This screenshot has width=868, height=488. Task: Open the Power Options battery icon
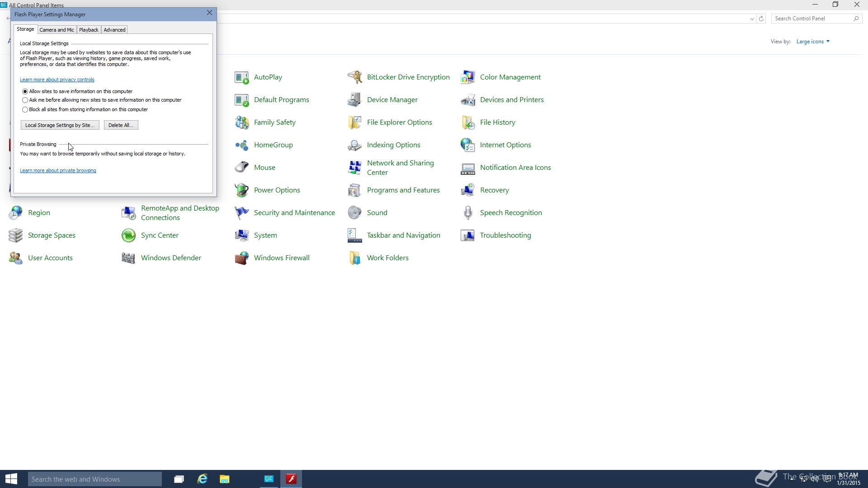[x=241, y=190]
